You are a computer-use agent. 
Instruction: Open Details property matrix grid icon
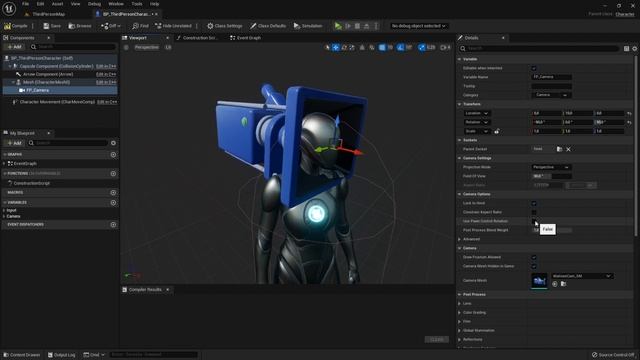click(627, 49)
